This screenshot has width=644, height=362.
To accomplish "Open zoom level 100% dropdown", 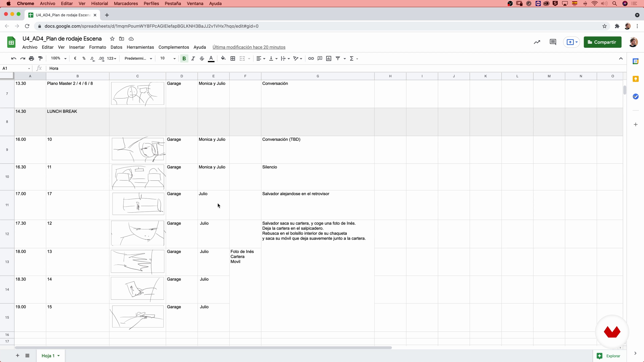I will coord(59,58).
